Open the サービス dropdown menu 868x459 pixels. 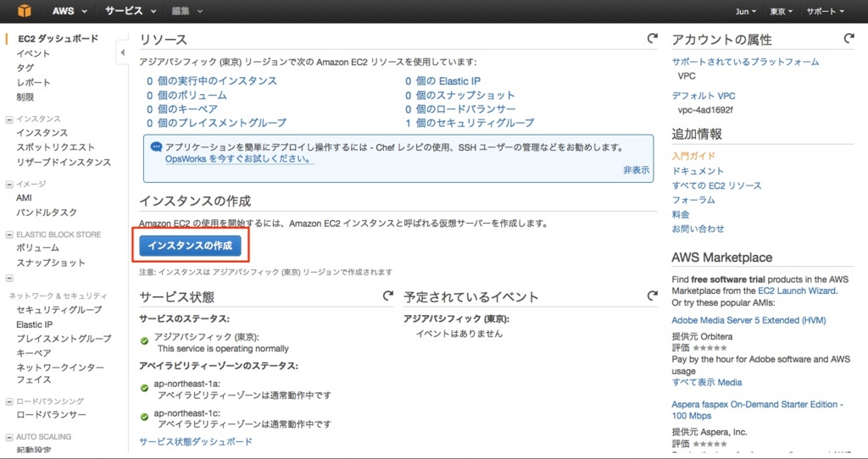(x=131, y=11)
